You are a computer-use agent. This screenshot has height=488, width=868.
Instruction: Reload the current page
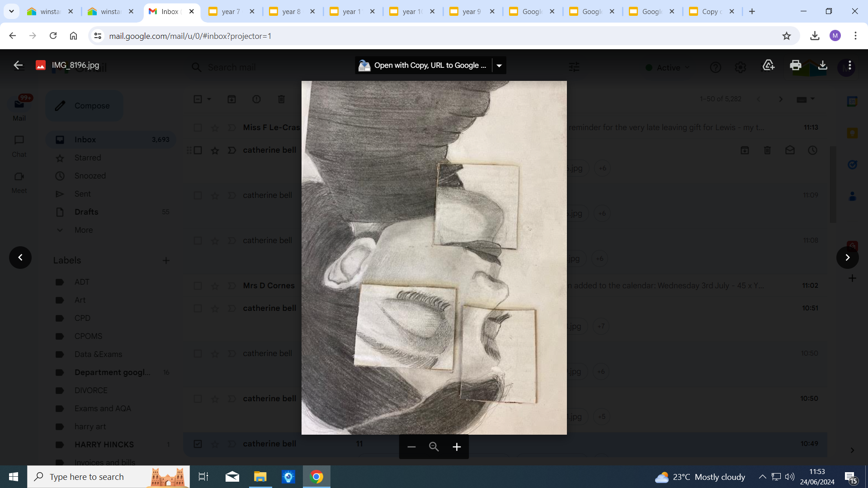click(x=53, y=36)
